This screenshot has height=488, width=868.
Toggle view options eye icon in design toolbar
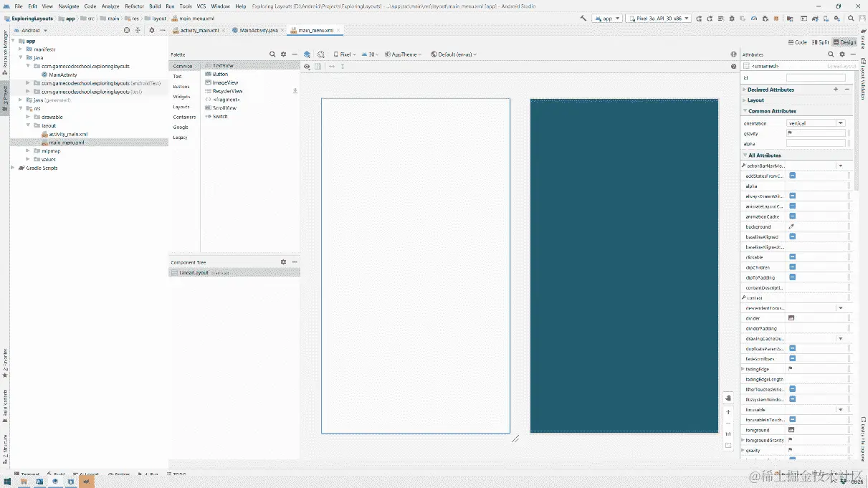(x=307, y=67)
